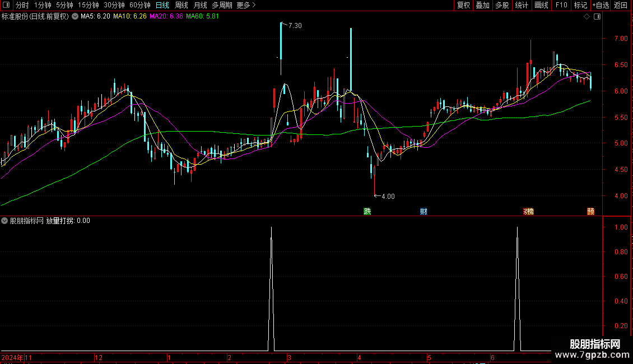This screenshot has width=633, height=364.
Task: Click the 标记 mark button
Action: pyautogui.click(x=580, y=5)
